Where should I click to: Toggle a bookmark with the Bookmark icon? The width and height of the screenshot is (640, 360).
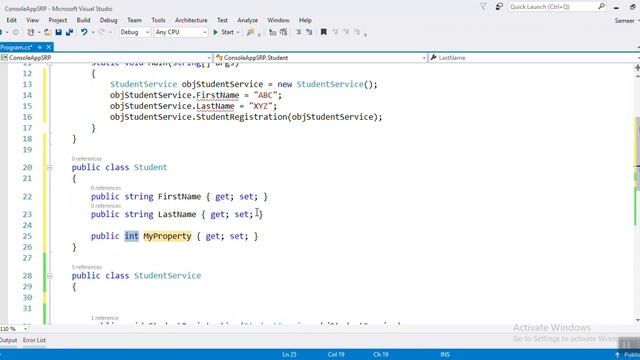(x=324, y=32)
